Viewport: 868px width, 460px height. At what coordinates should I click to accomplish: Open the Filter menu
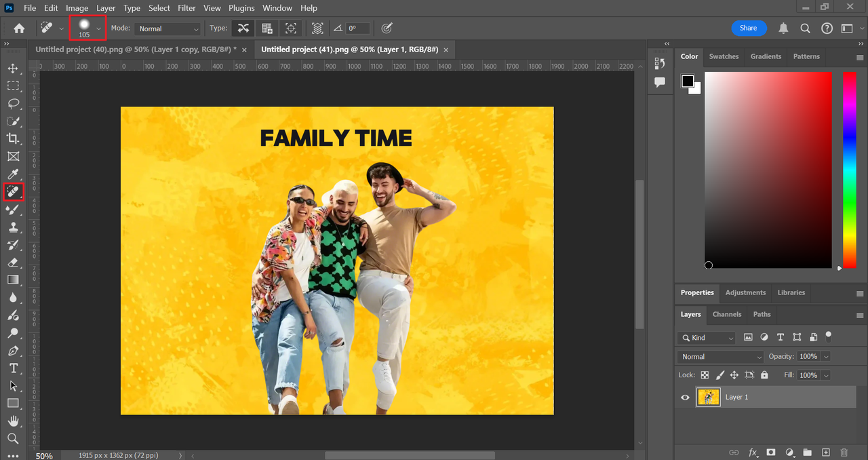pyautogui.click(x=186, y=8)
